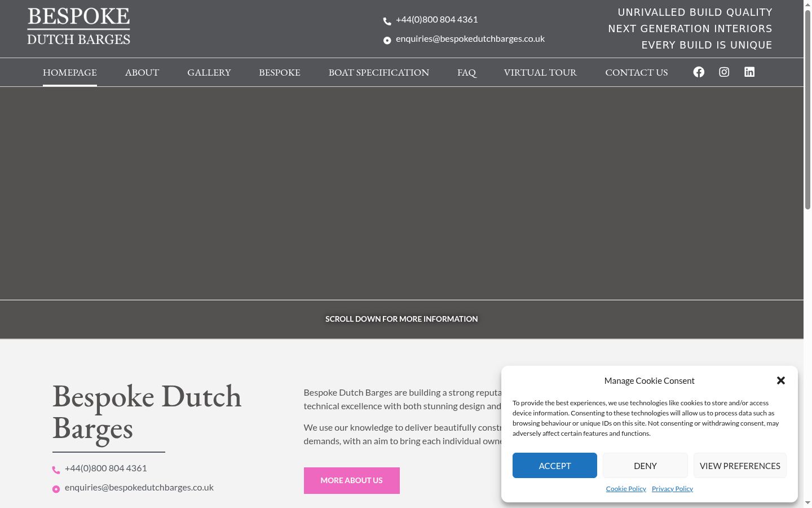The height and width of the screenshot is (508, 812).
Task: Click the vertical scrollbar thumb
Action: pyautogui.click(x=807, y=110)
